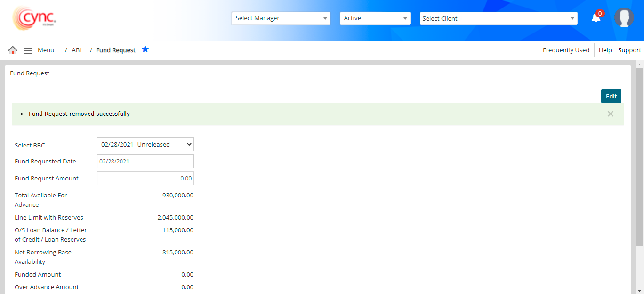Click the Cync logo
The image size is (644, 294).
tap(34, 19)
